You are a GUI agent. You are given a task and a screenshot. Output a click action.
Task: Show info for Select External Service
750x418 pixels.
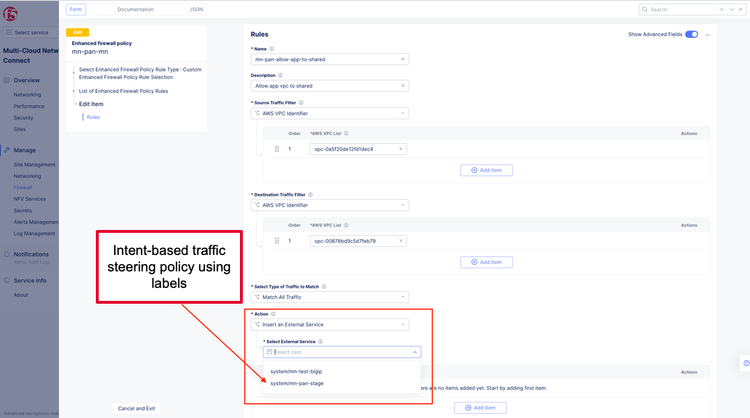coord(320,341)
